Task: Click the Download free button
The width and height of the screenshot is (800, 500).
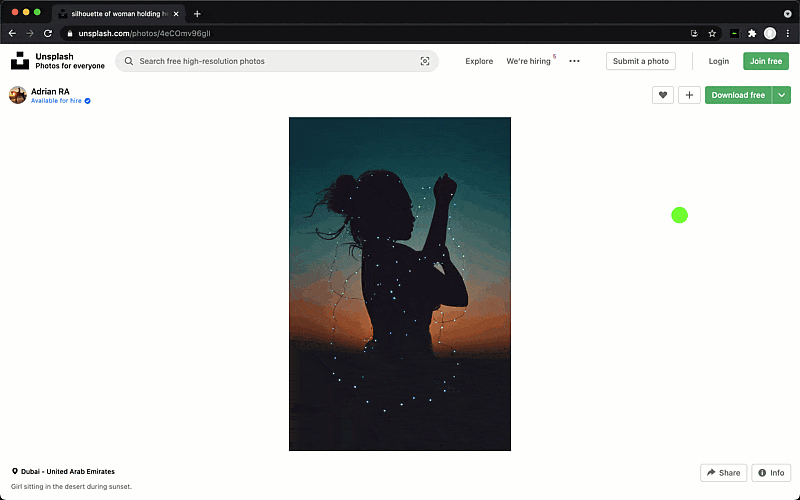Action: 738,95
